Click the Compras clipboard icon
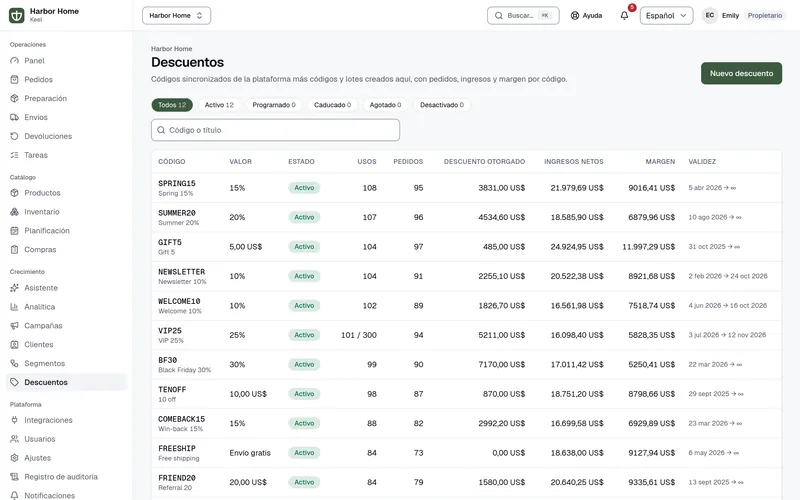This screenshot has width=800, height=500. pos(14,249)
